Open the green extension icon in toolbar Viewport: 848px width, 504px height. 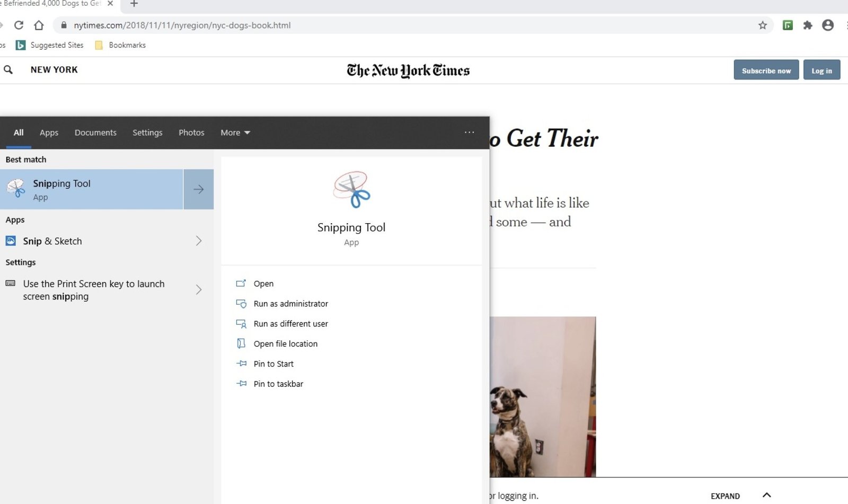tap(788, 25)
